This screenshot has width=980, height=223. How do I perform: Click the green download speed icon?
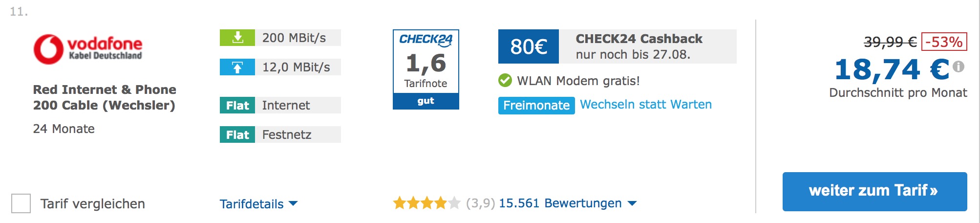coord(237,38)
